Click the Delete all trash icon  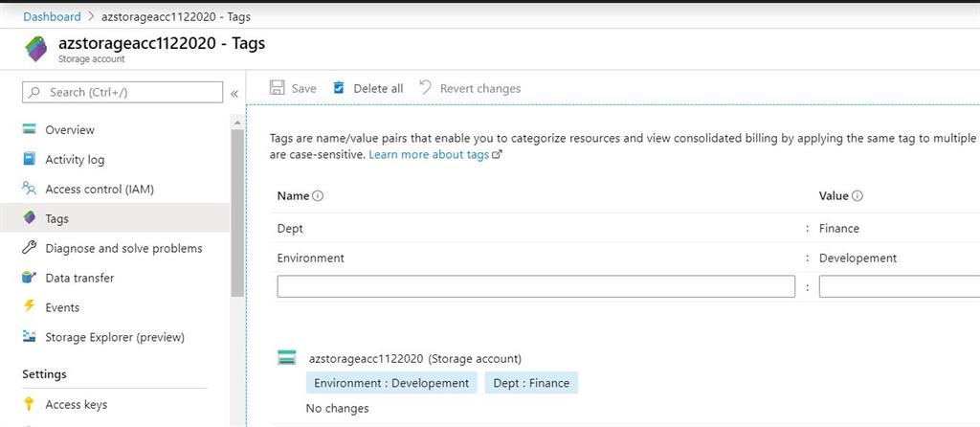tap(339, 88)
